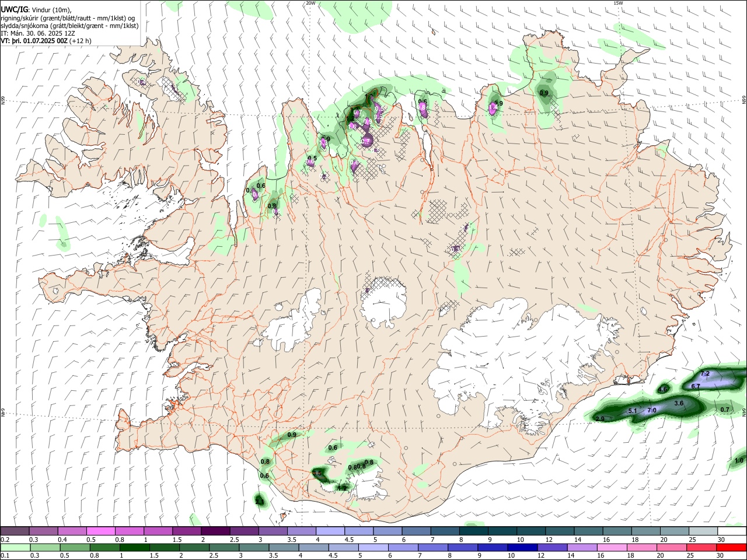This screenshot has height=560, width=747.
Task: Click the '0.4' label in legend
Action: (62, 540)
